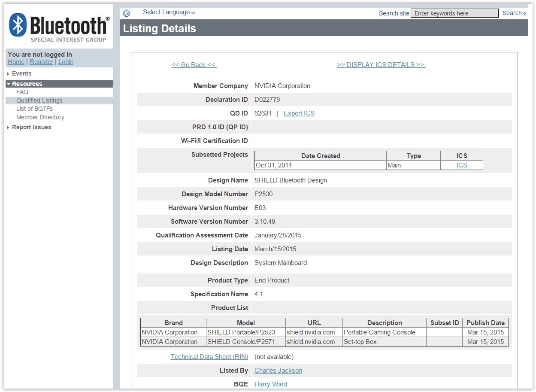Click the specification name value 4.1

point(259,294)
